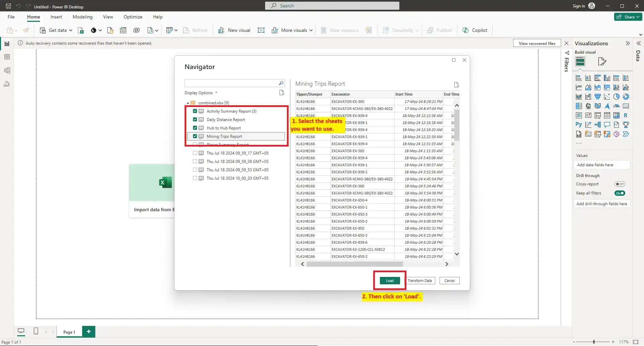Add a Power Automate visual
Screen dimensions: 644x346
tap(626, 134)
